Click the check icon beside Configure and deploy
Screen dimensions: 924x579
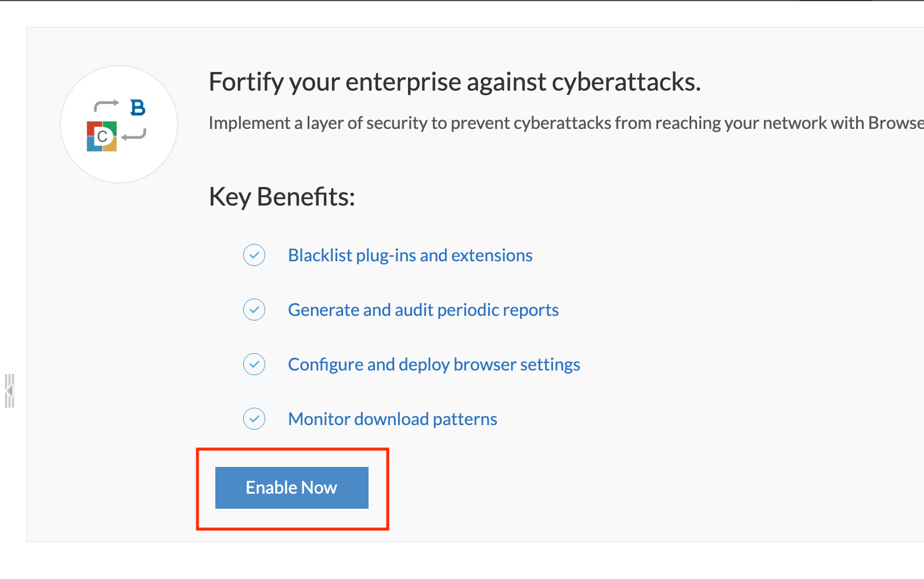254,364
